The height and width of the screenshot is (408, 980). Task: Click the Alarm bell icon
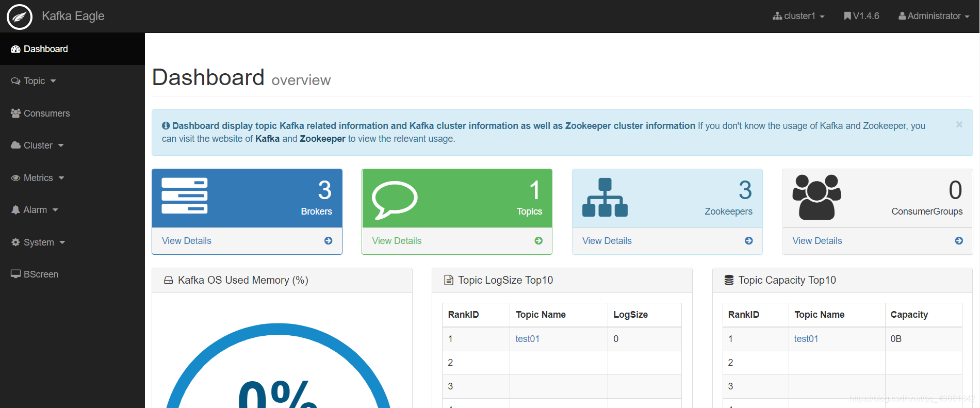15,210
